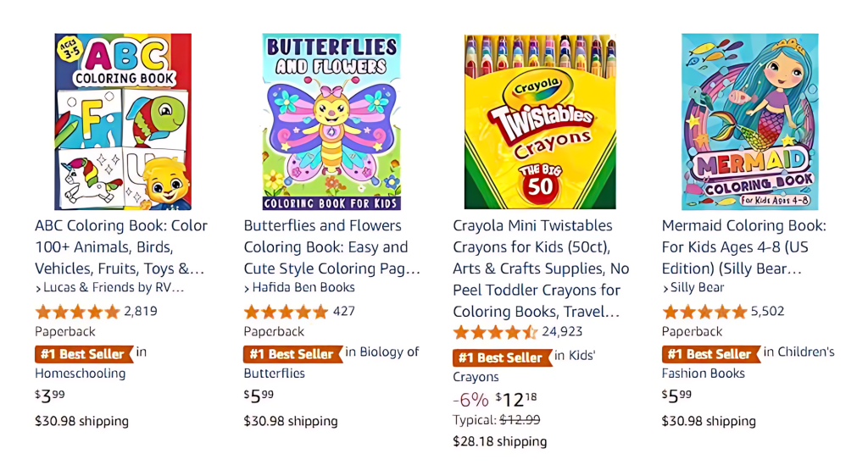868x465 pixels.
Task: Click the Mermaid Coloring Book title link
Action: (744, 246)
